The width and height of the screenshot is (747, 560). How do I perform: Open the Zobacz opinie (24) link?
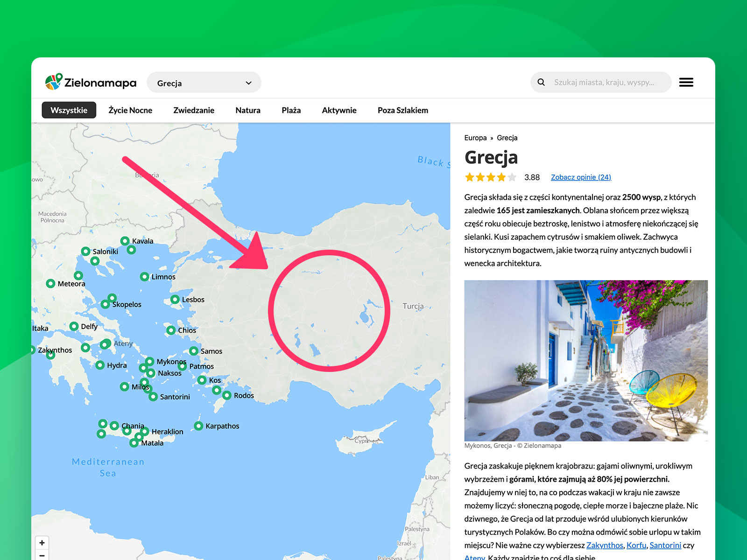[x=581, y=177]
